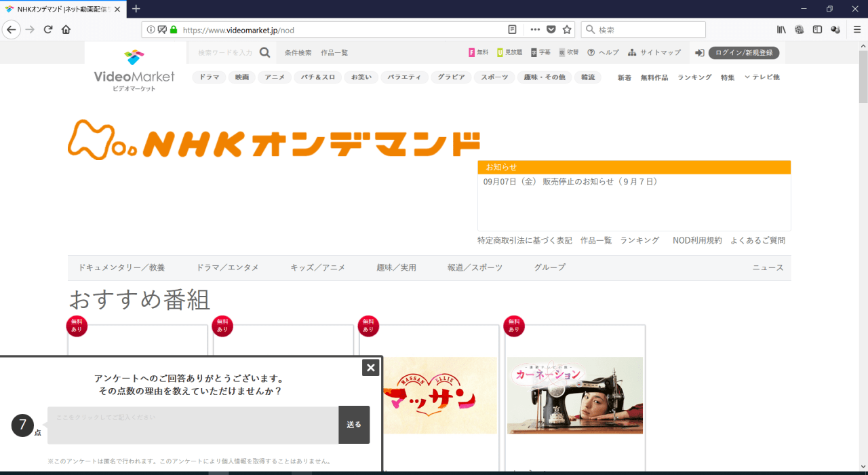868x475 pixels.
Task: Select the パチ&スロ genre pill
Action: pos(319,77)
